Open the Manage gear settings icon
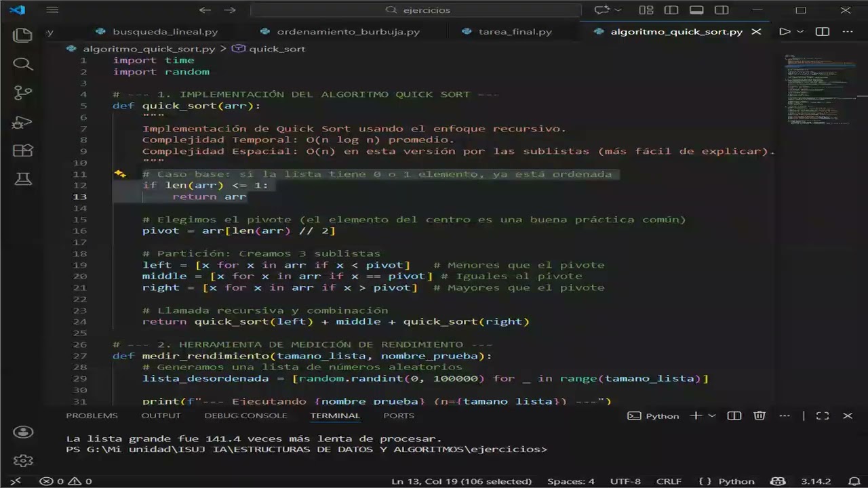 pyautogui.click(x=23, y=461)
